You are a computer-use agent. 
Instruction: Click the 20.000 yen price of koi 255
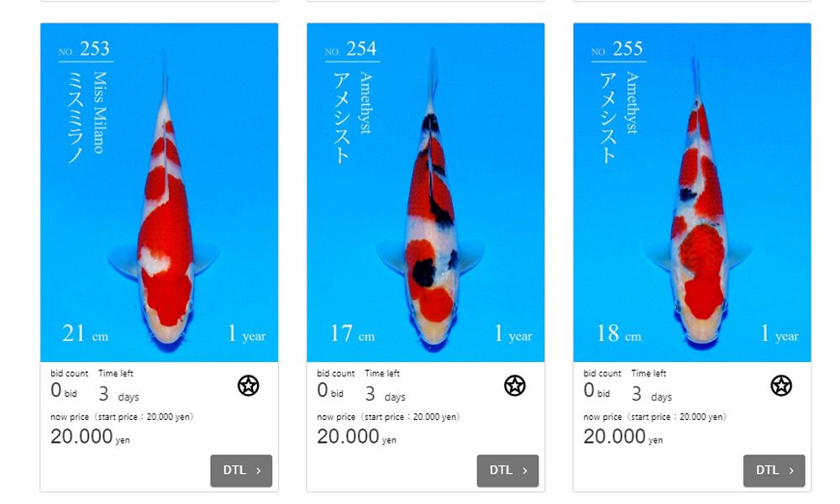[x=623, y=437]
